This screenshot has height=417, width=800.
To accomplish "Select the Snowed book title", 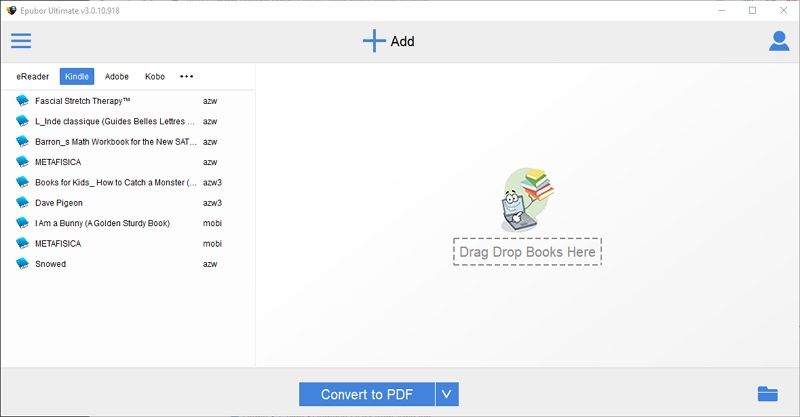I will [x=51, y=264].
